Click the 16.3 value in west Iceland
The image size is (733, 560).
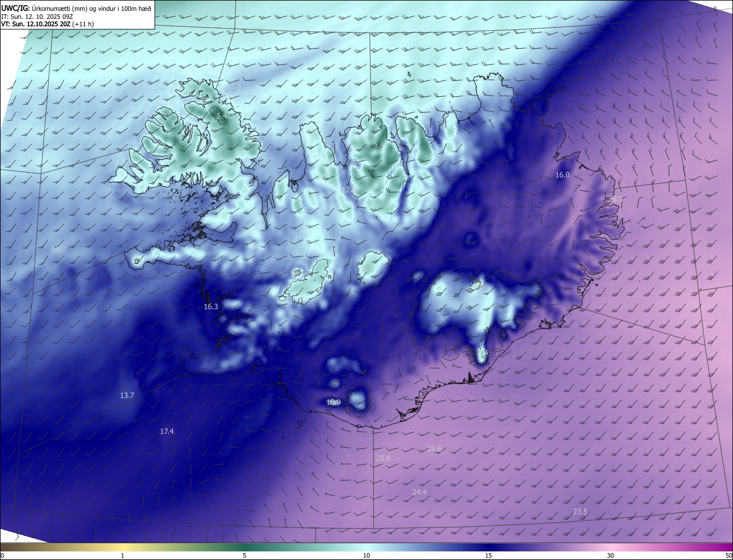211,307
